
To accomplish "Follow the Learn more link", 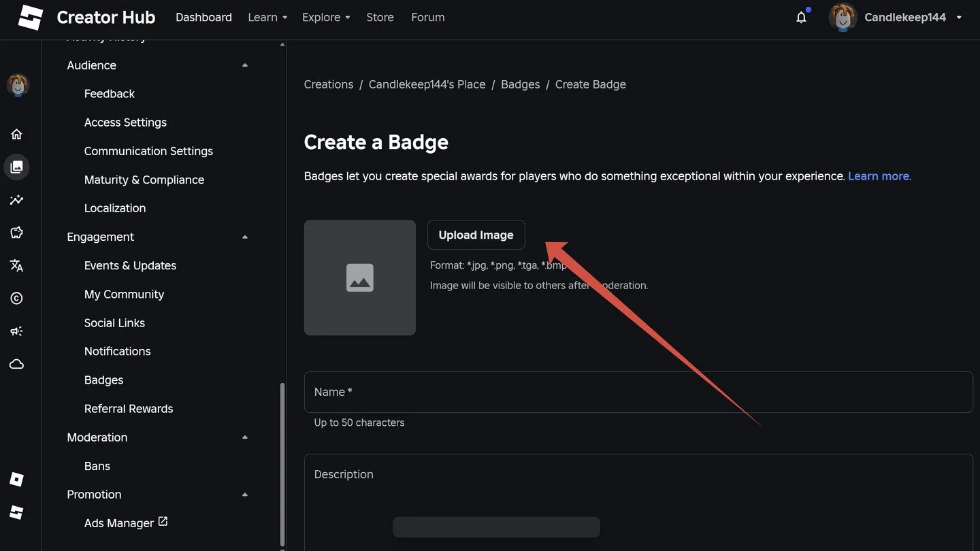I will tap(879, 176).
